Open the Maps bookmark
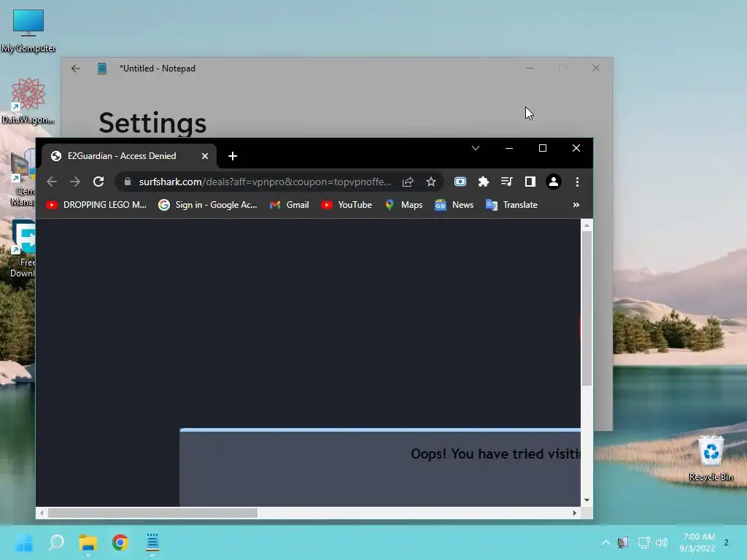The image size is (747, 560). click(403, 205)
